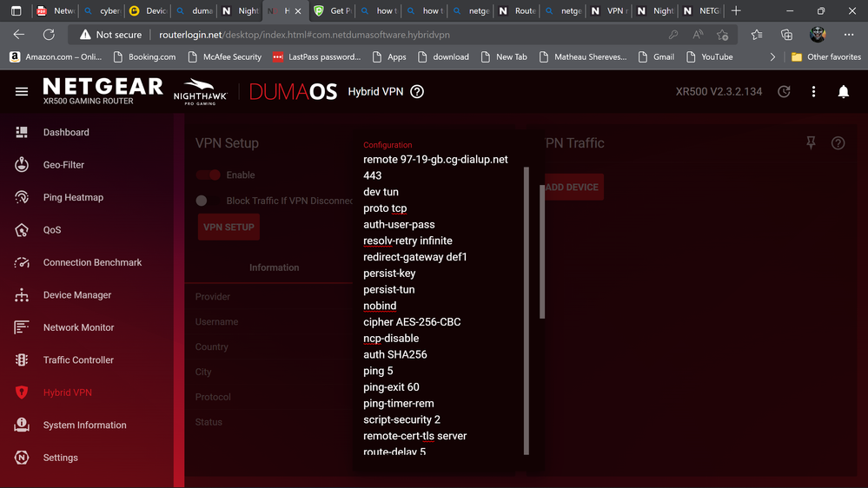Open a new browser tab

pyautogui.click(x=736, y=11)
